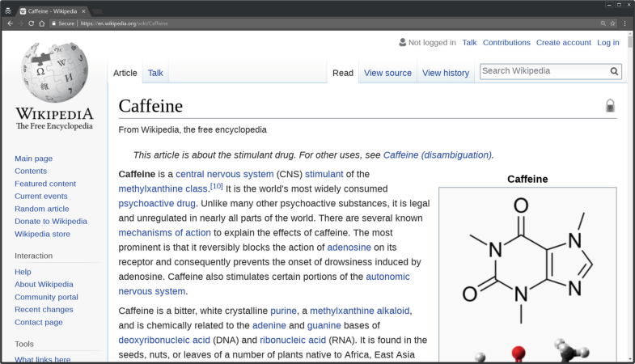Screen dimensions: 635x364
Task: Open the Chrome three-dot menu
Action: click(x=624, y=23)
